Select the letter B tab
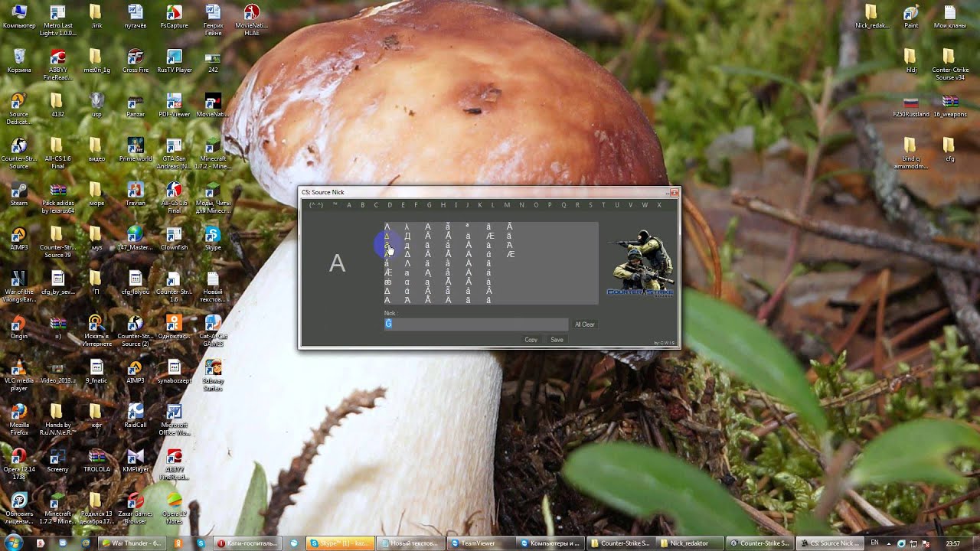This screenshot has height=551, width=980. pyautogui.click(x=362, y=205)
